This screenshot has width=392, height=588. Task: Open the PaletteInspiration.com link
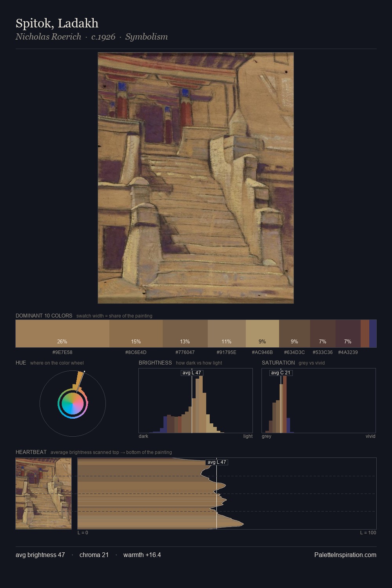pos(345,555)
